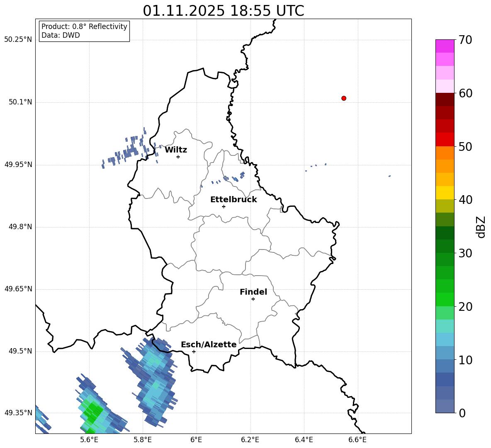Click the magenta top segment of the colorbar
Viewport: 491px width, 448px height.
pos(445,46)
